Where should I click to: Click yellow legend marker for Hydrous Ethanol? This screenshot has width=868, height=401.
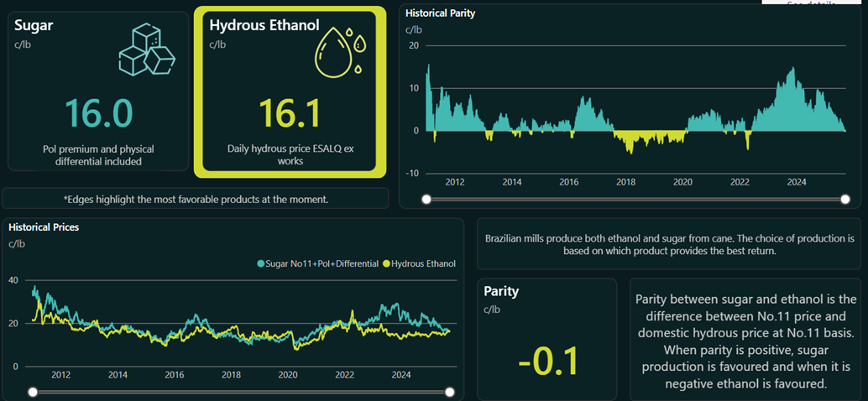pyautogui.click(x=387, y=263)
